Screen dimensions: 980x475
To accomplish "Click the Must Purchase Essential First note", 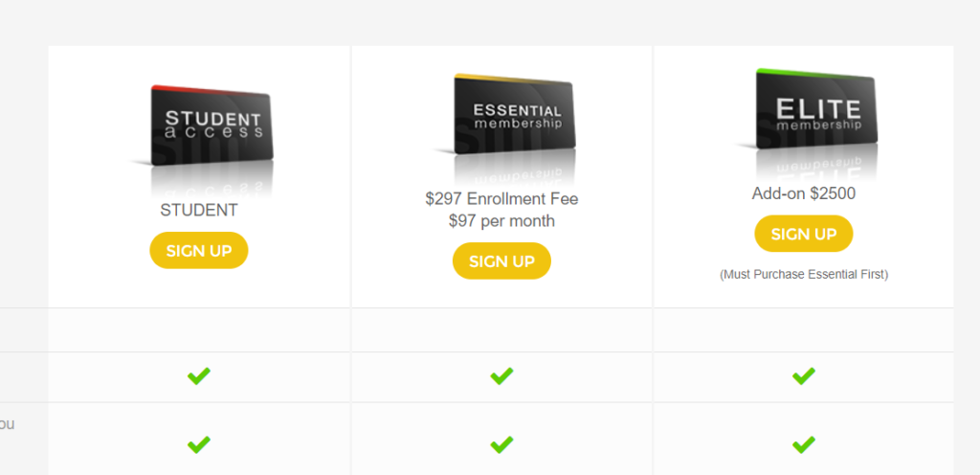I will 804,275.
